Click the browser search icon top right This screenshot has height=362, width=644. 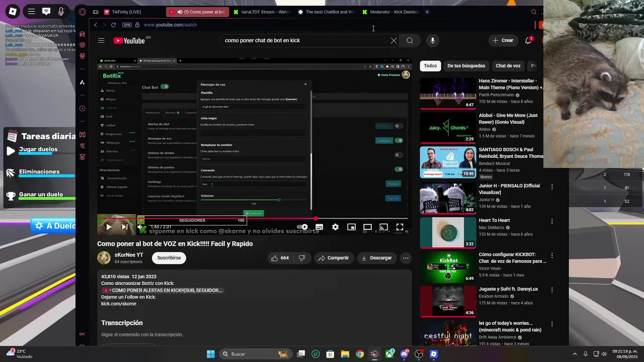click(534, 12)
